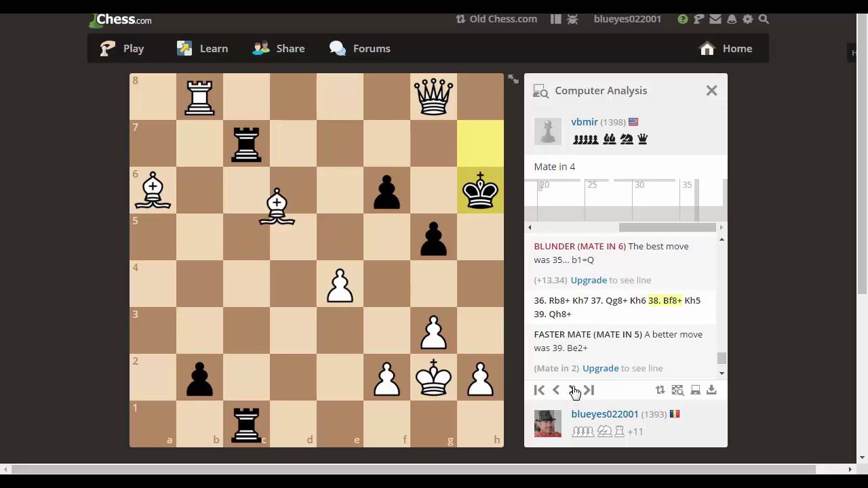Click the white rook on b8

point(199,96)
